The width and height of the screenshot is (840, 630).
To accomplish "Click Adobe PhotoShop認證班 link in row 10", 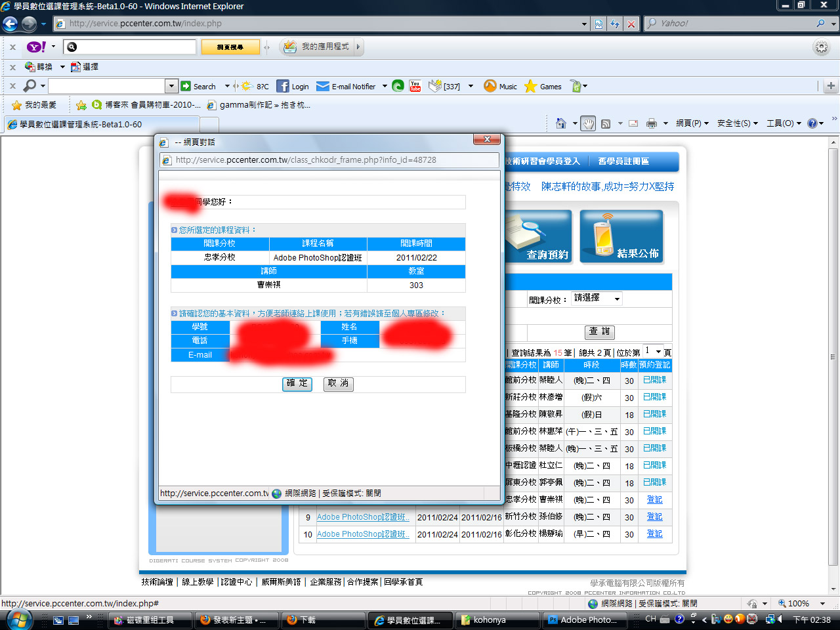I will [363, 534].
